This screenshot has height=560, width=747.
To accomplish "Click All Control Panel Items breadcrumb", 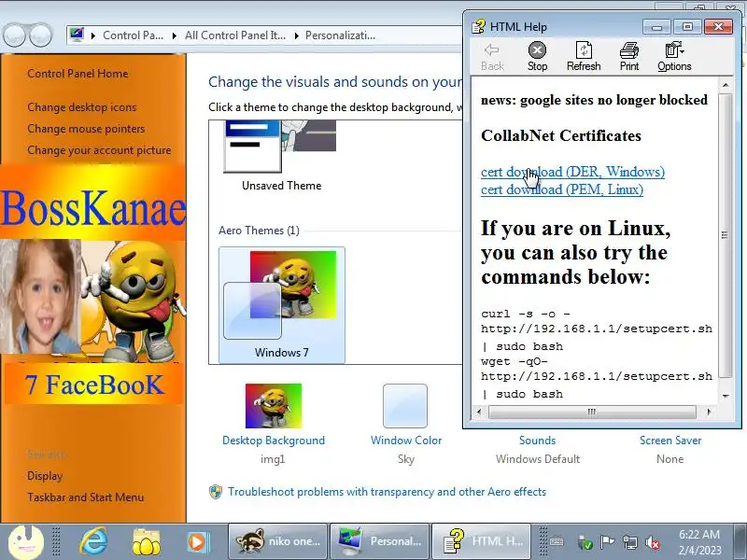I will [x=235, y=35].
